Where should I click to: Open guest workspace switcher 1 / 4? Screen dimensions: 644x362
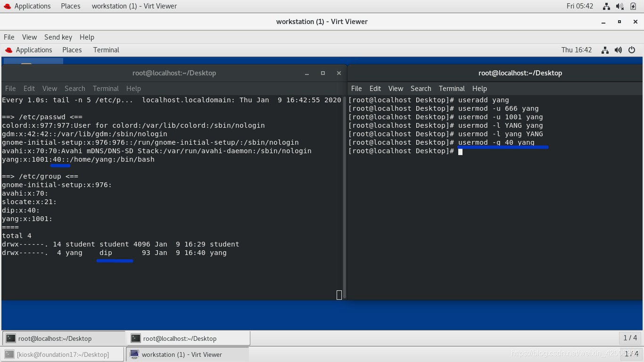click(x=630, y=338)
